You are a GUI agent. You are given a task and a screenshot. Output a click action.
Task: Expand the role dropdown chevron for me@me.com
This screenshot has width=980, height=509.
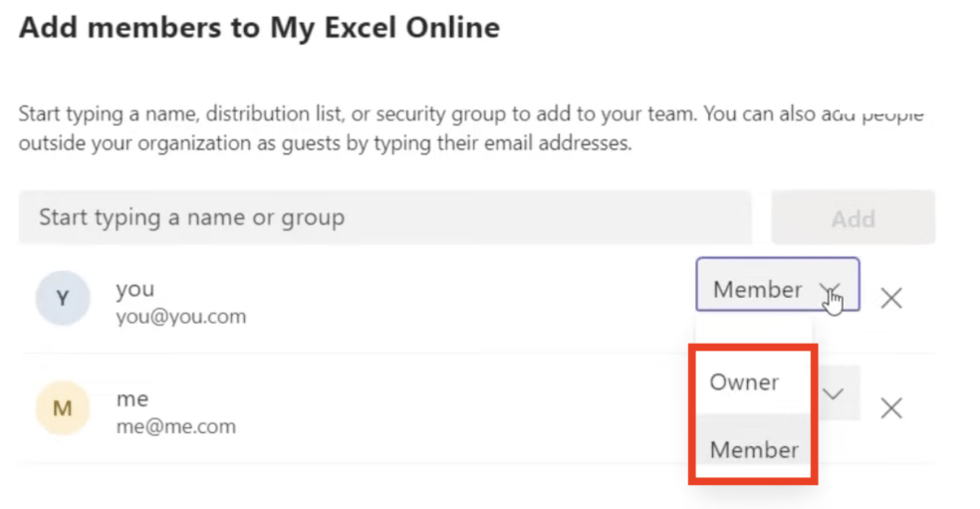pos(834,393)
